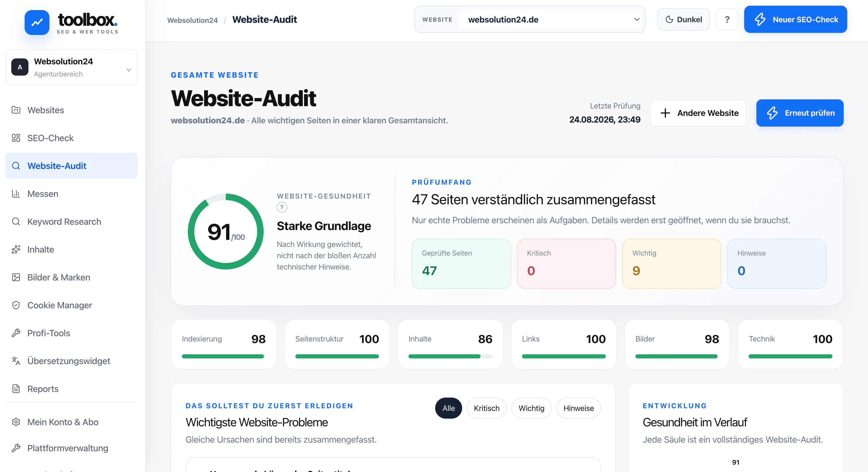Click the Reports document icon
The height and width of the screenshot is (472, 868).
point(16,389)
